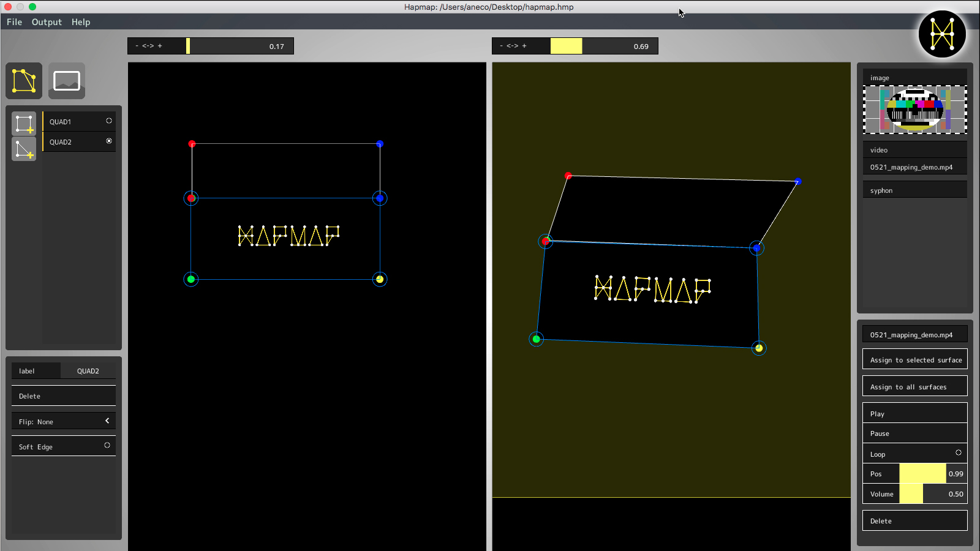The width and height of the screenshot is (980, 551).
Task: Select the QUAD1 radio button
Action: (109, 121)
